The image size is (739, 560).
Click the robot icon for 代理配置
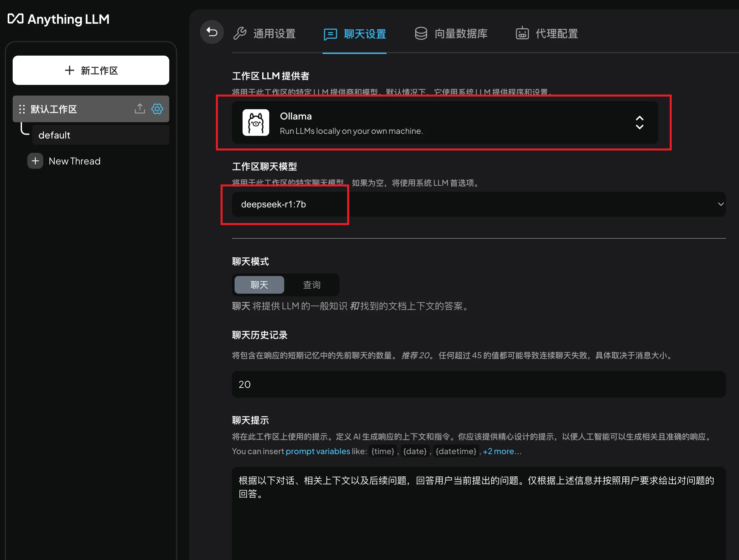[x=522, y=33]
